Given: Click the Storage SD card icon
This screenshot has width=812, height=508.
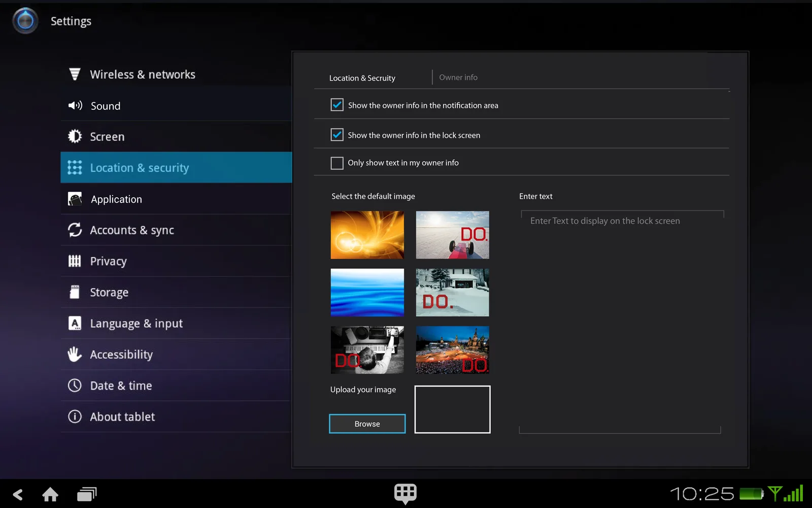Looking at the screenshot, I should tap(75, 292).
